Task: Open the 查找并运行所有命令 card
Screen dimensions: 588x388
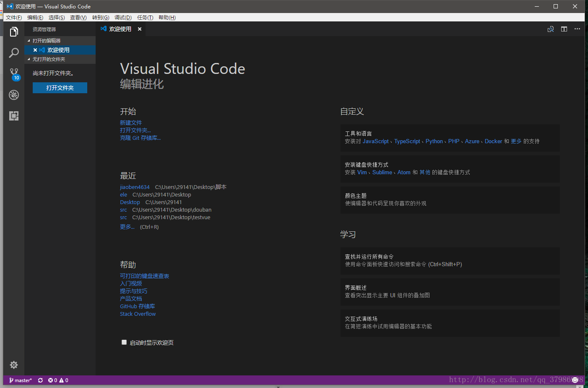Action: click(x=450, y=261)
